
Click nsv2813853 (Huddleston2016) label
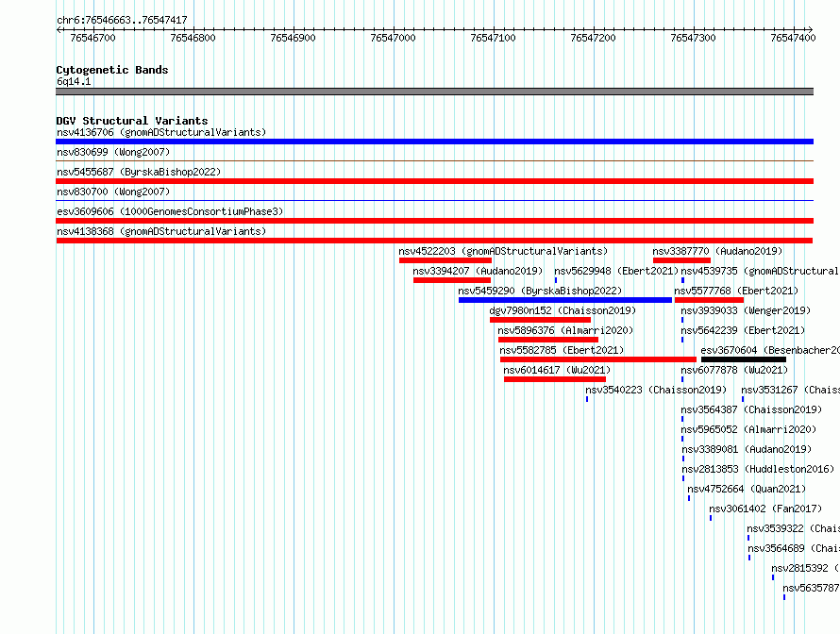(758, 469)
